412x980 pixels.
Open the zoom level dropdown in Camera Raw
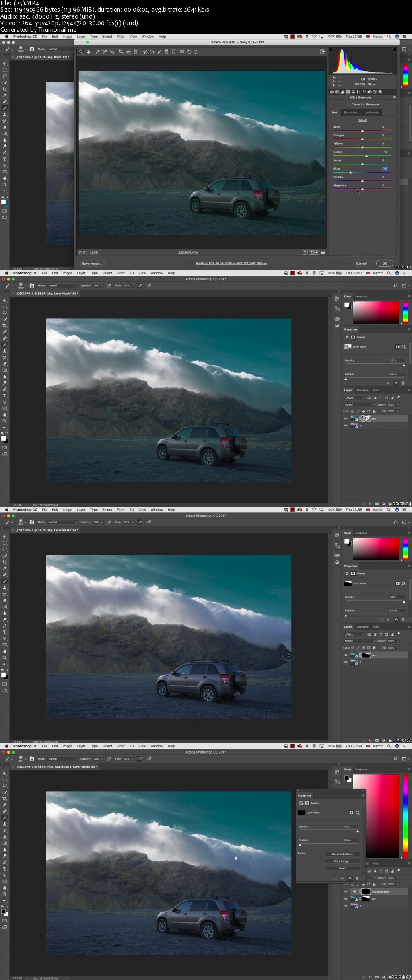tap(103, 253)
